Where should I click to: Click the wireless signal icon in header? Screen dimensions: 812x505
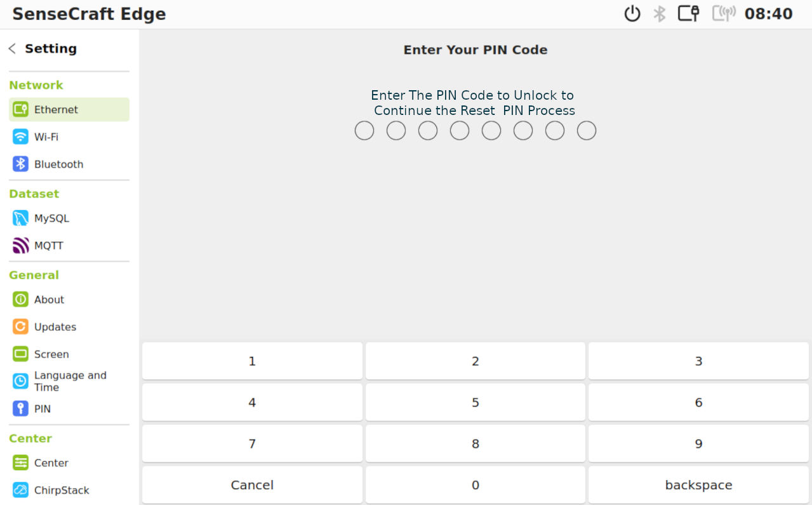(x=724, y=13)
